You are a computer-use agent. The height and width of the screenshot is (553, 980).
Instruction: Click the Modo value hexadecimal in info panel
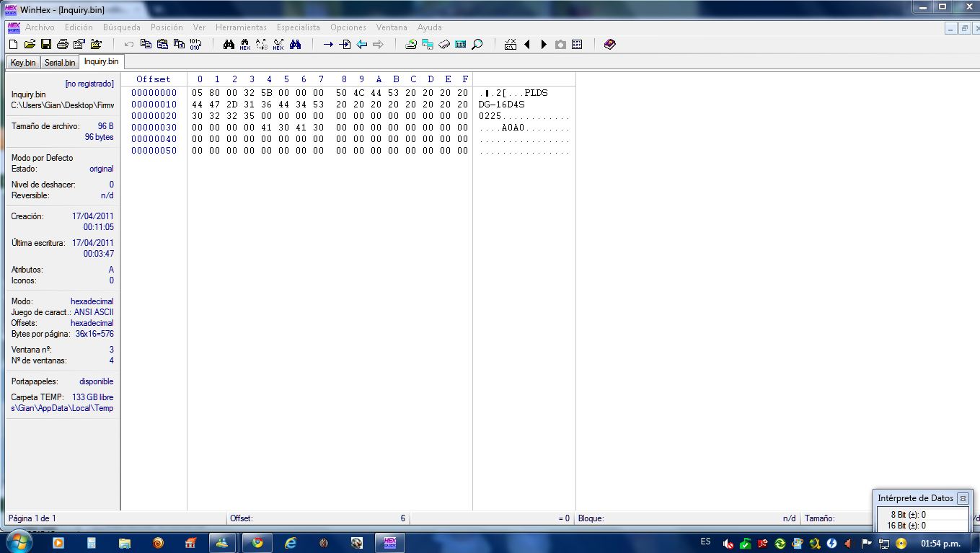pos(92,301)
